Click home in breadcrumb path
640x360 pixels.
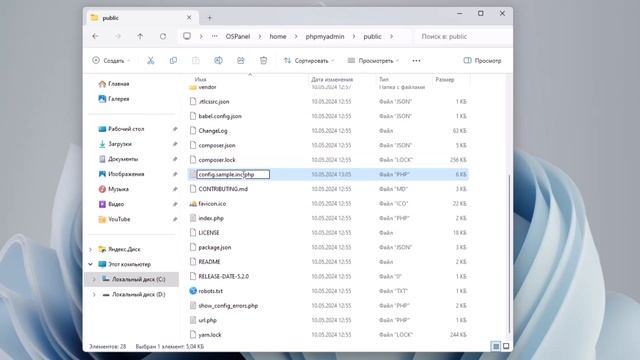coord(278,36)
